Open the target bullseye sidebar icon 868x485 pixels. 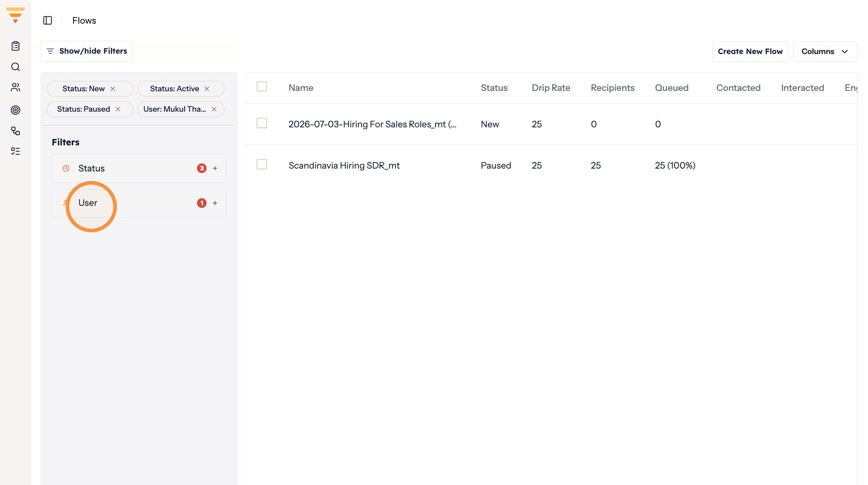[16, 110]
